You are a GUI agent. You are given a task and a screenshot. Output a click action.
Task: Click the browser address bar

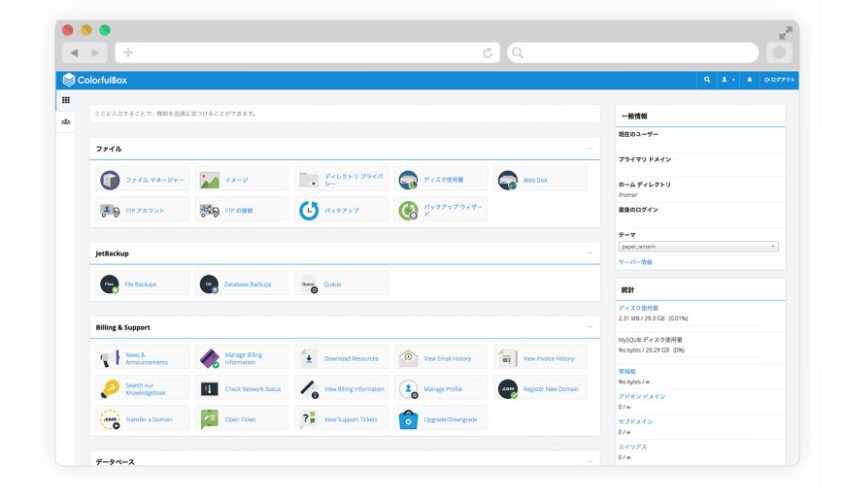tap(307, 53)
